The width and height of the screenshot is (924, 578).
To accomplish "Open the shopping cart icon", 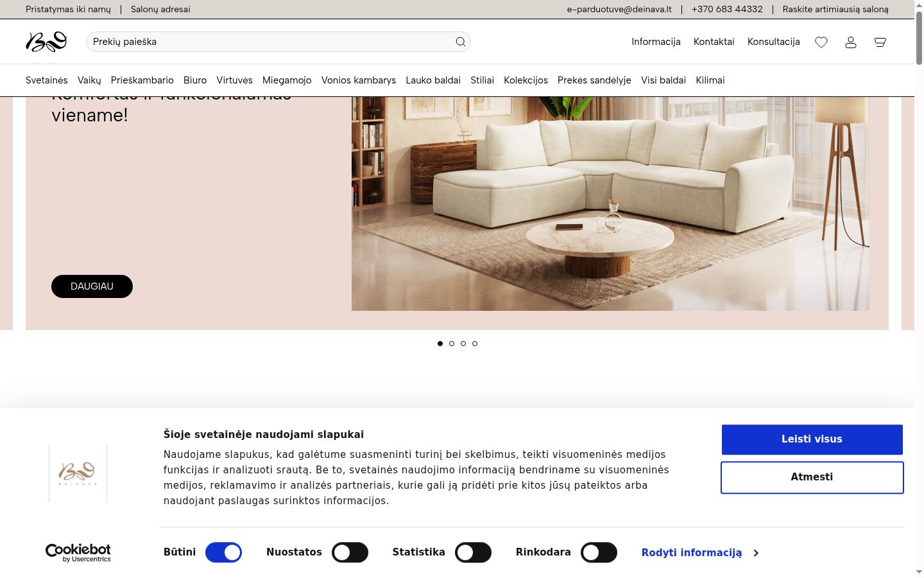I will [880, 42].
